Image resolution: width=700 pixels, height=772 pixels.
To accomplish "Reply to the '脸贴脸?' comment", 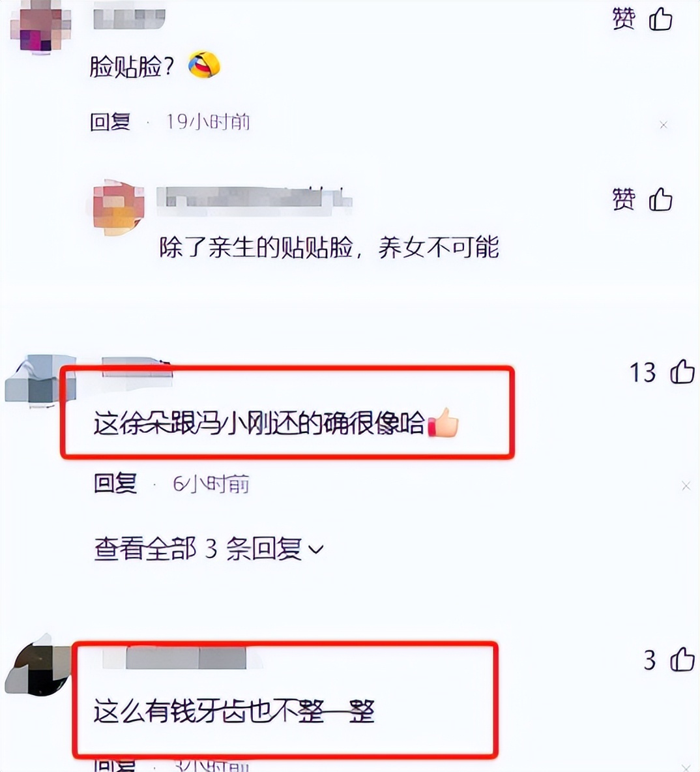I will click(x=110, y=122).
